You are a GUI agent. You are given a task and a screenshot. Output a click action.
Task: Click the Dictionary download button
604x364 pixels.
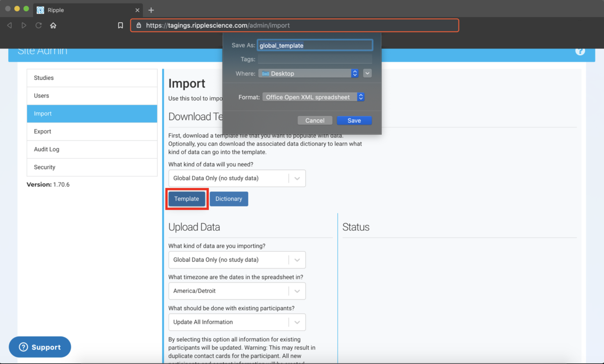(x=228, y=199)
